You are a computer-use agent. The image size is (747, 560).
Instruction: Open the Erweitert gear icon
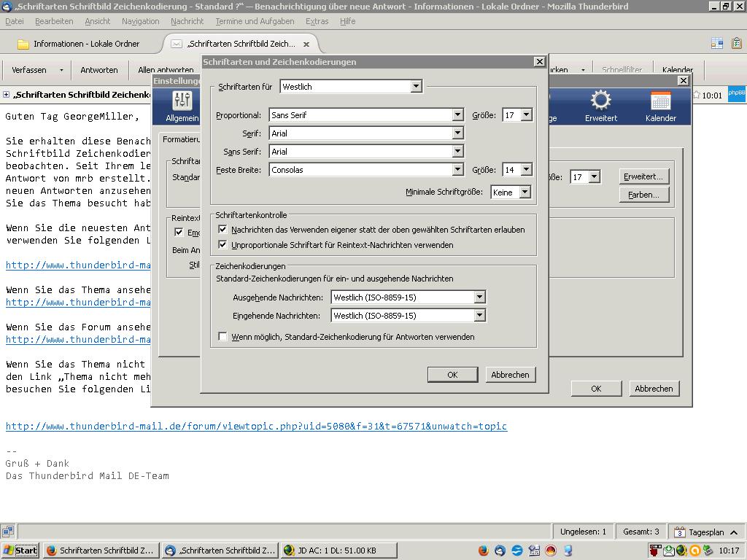pyautogui.click(x=600, y=106)
